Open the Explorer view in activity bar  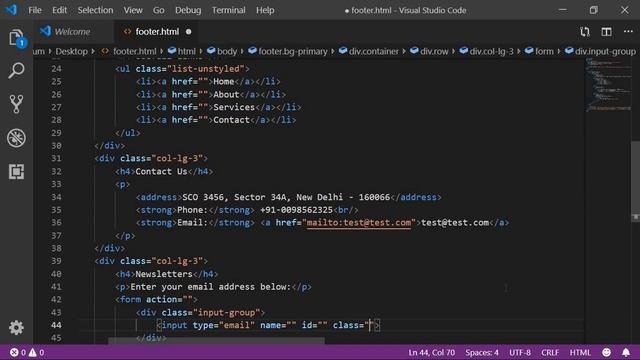coord(16,38)
